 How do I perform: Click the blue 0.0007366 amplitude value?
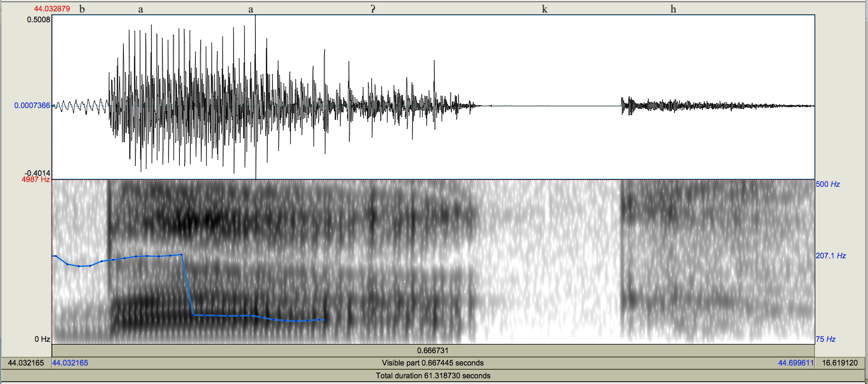pos(32,105)
